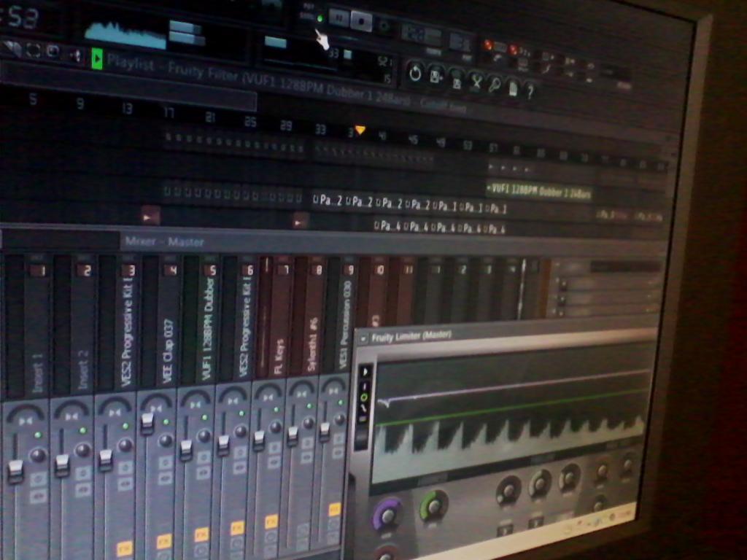This screenshot has width=747, height=560.
Task: Select the VUF1 128BPM Dubber mixer track
Action: click(x=207, y=329)
